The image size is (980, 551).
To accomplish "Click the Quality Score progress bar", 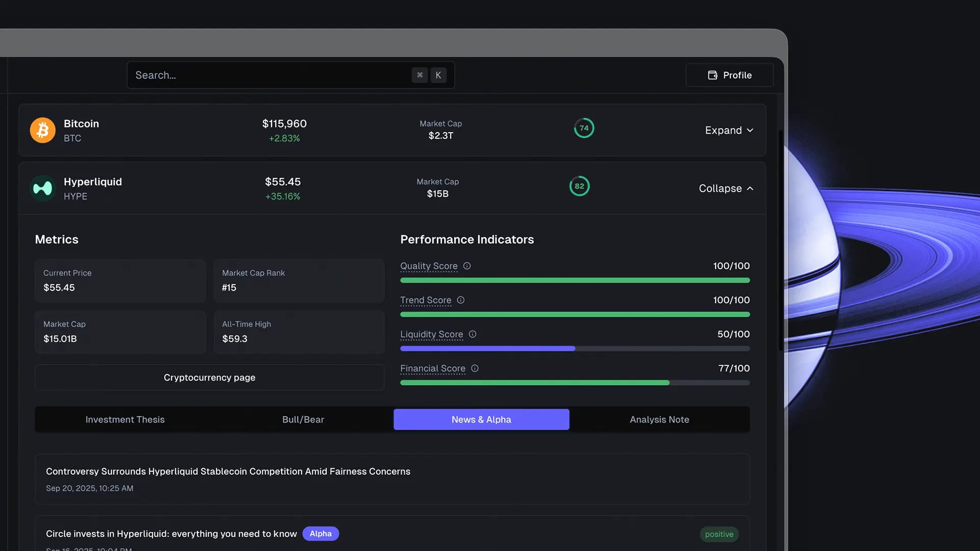I will click(x=575, y=280).
